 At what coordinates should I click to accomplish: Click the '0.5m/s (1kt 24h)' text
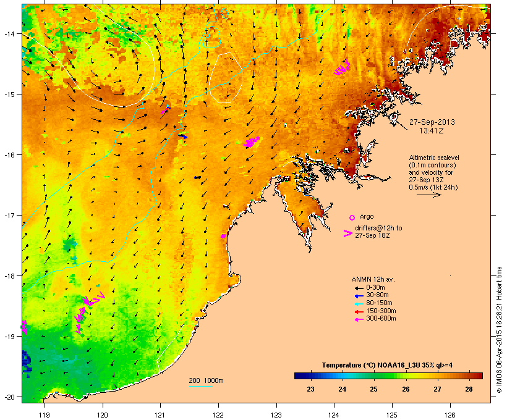click(433, 187)
